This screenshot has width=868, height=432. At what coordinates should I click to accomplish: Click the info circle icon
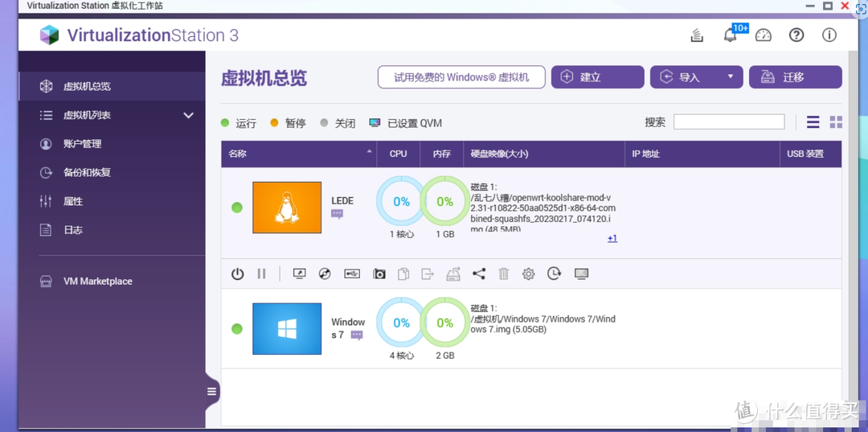(x=829, y=35)
